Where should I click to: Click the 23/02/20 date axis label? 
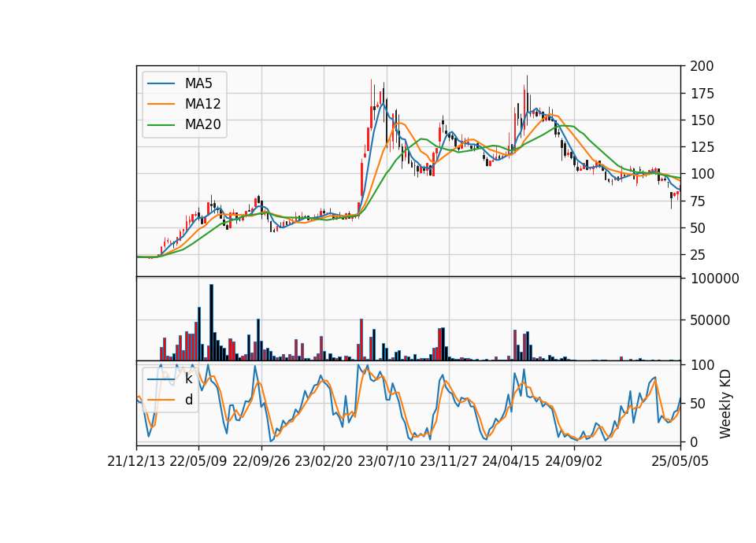(324, 461)
